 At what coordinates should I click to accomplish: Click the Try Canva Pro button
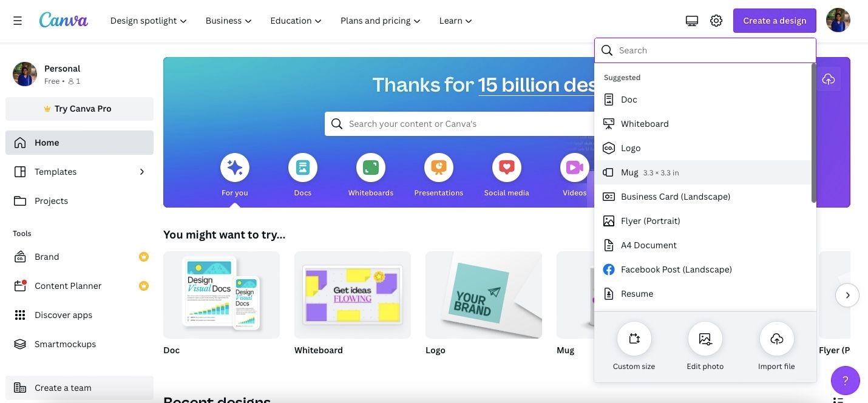tap(80, 109)
